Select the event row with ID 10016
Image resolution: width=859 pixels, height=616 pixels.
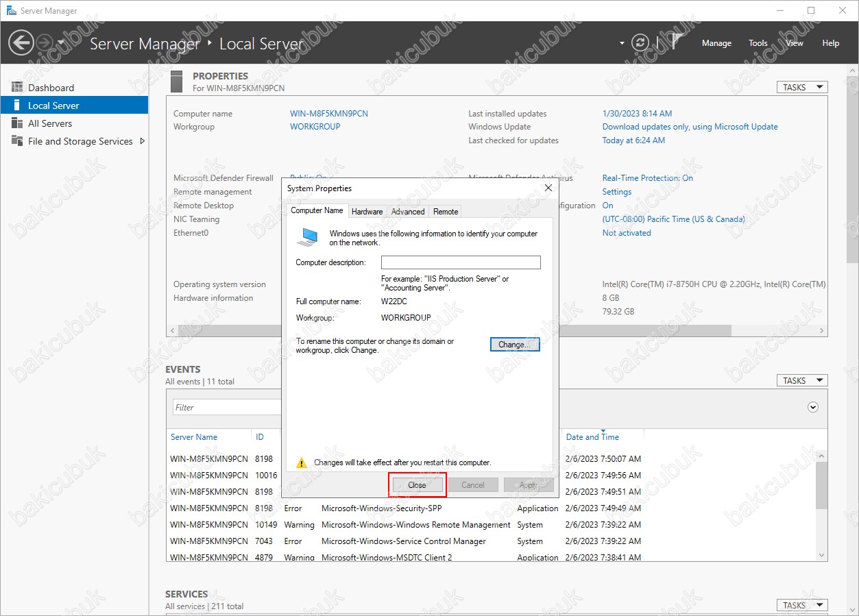[491, 476]
